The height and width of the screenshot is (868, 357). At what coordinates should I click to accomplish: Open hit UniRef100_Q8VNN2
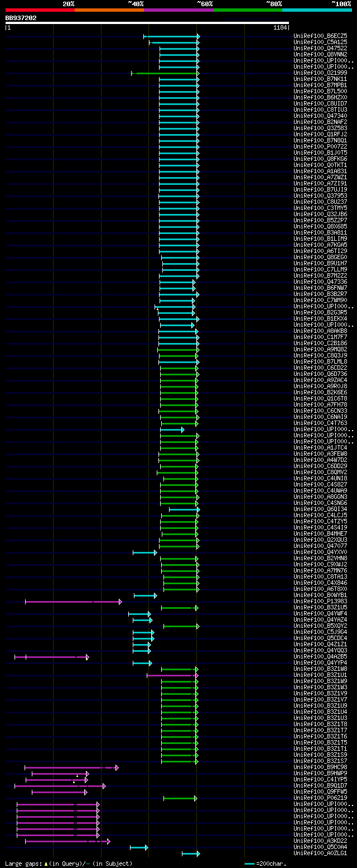point(320,54)
